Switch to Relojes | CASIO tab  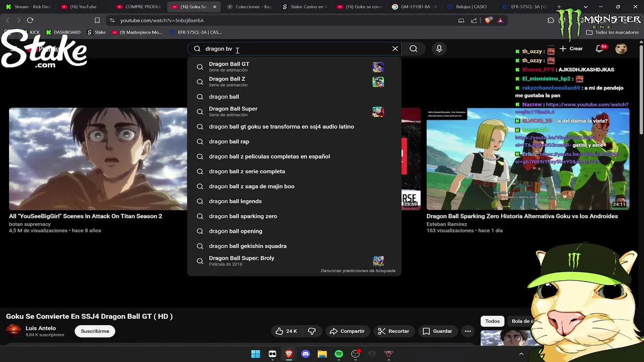[469, 7]
